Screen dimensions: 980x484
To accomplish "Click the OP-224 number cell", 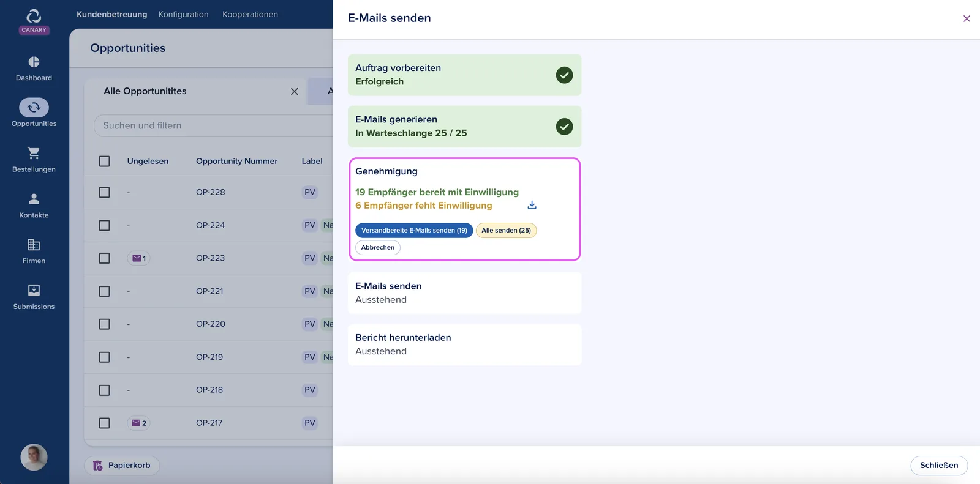I will (x=211, y=225).
